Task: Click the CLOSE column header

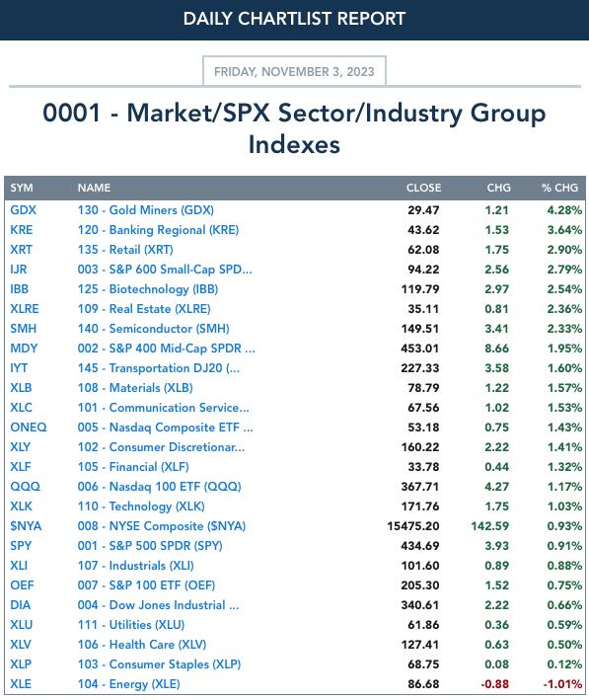Action: pos(423,188)
